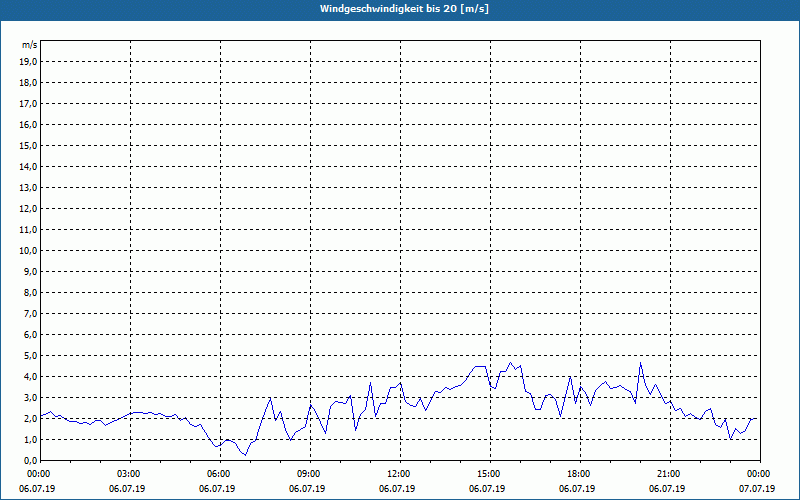Click the 'm/s' unit label on y-axis

point(30,45)
